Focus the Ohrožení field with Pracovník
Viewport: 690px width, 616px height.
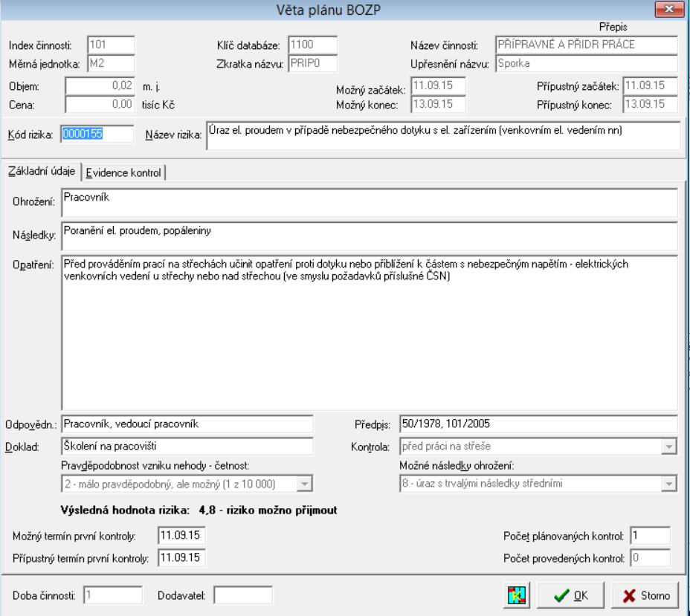(370, 202)
